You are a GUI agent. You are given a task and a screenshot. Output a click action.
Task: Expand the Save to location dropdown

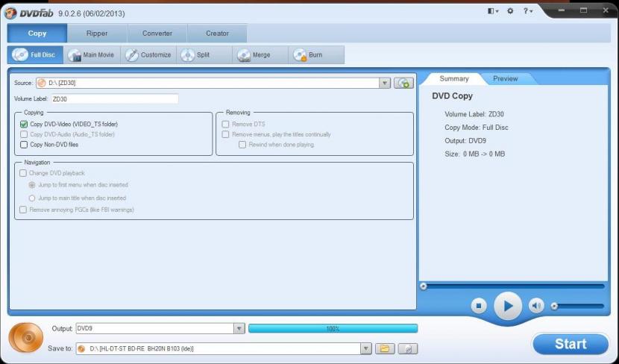[x=365, y=348]
